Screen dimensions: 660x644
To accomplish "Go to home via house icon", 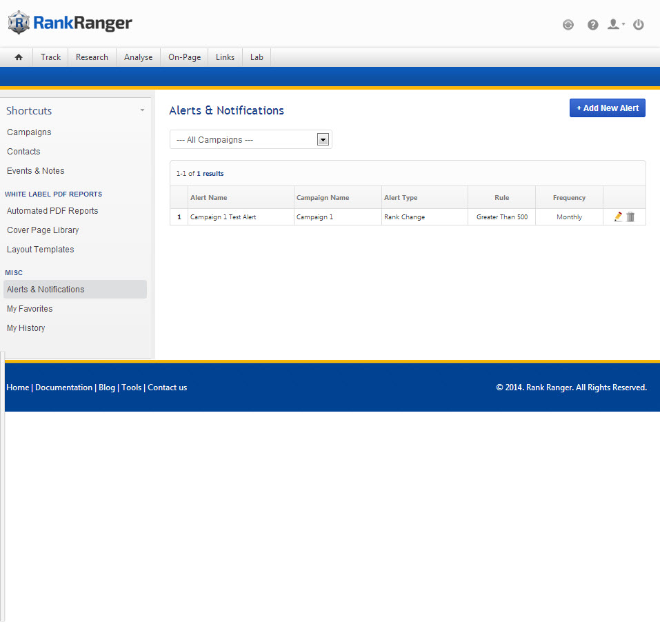I will coord(19,57).
